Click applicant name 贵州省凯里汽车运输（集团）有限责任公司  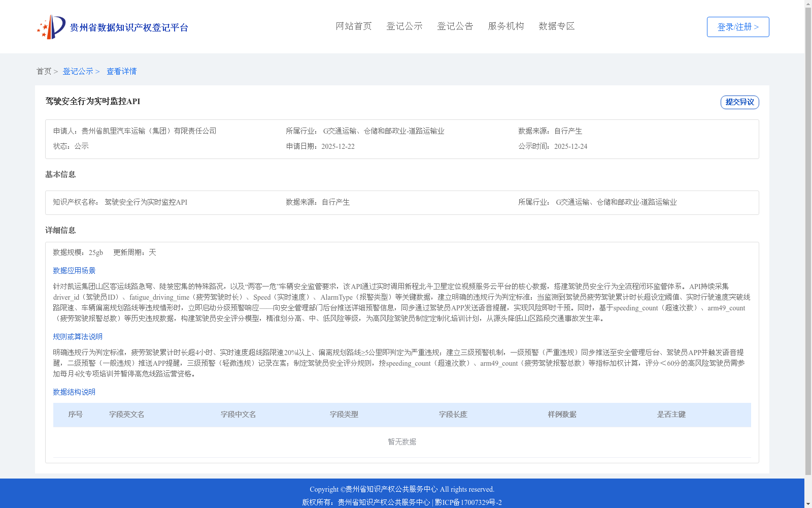pos(149,131)
